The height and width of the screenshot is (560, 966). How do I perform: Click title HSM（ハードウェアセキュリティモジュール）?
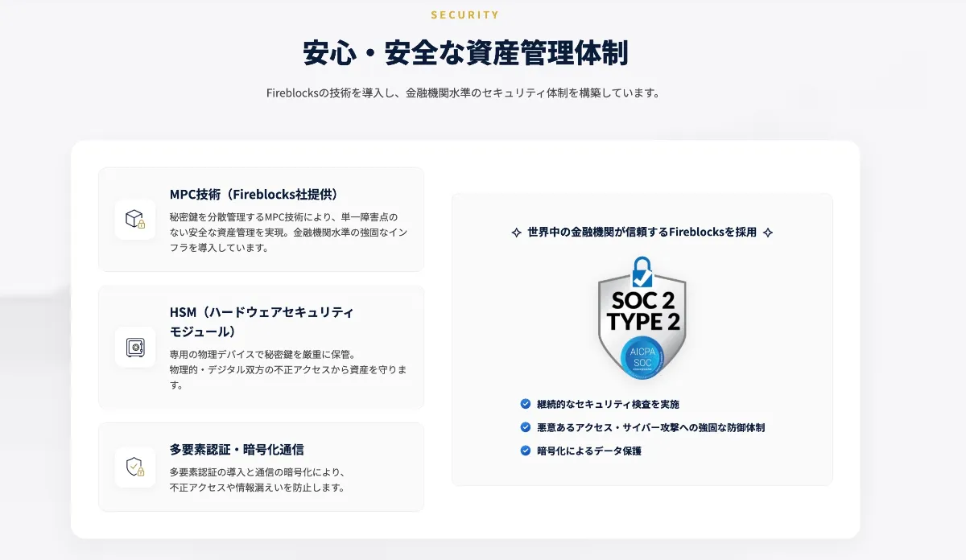262,322
